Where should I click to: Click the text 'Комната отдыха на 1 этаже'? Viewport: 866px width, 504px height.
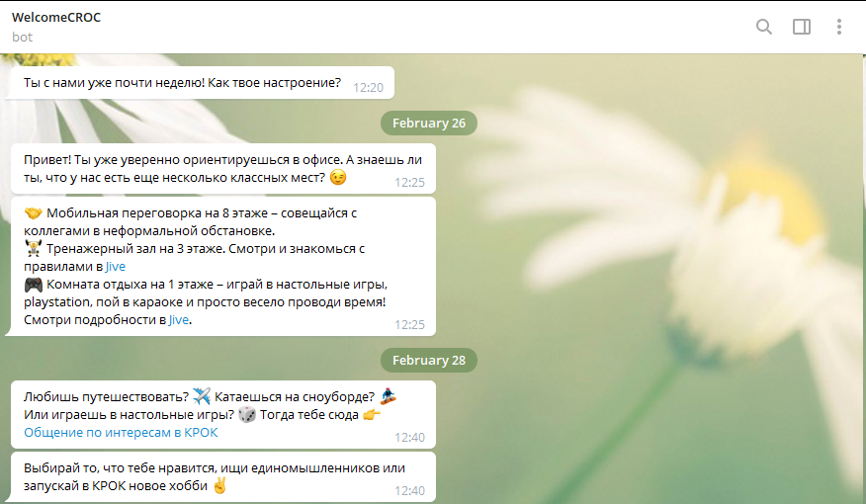coord(130,285)
